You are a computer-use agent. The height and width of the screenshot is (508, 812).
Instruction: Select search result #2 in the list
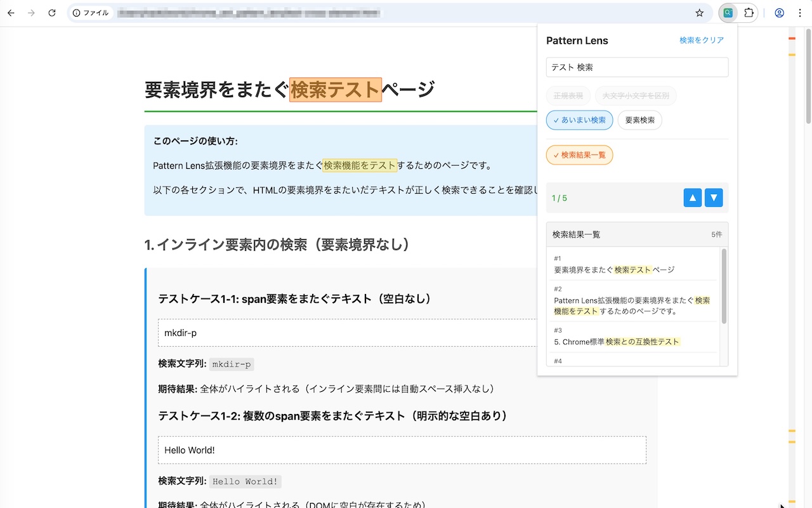pyautogui.click(x=634, y=301)
